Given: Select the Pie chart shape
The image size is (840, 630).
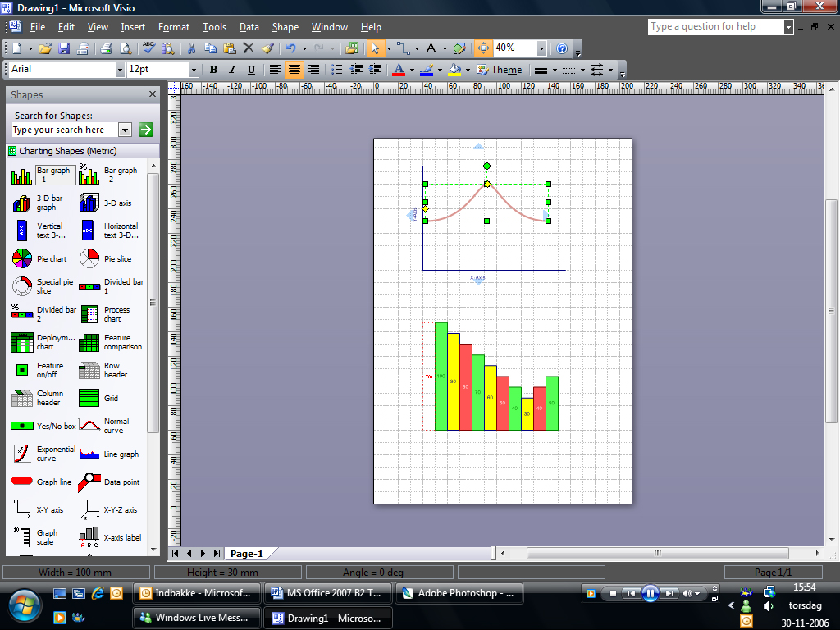Looking at the screenshot, I should tap(22, 259).
